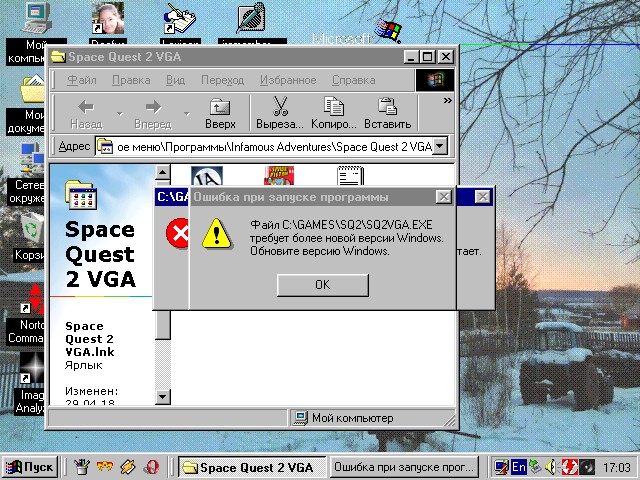Viewport: 640px width, 480px height.
Task: Launch the Winamp lightning quick launch icon
Action: coord(127,467)
